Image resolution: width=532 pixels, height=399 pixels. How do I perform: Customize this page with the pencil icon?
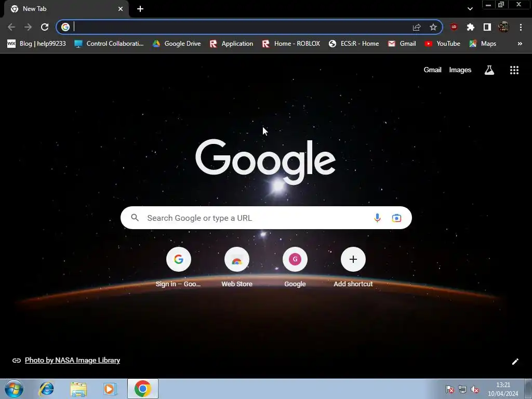point(515,362)
